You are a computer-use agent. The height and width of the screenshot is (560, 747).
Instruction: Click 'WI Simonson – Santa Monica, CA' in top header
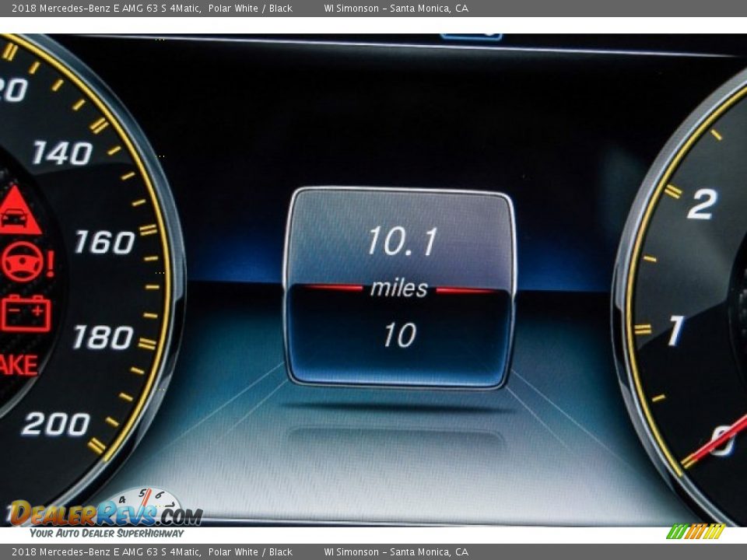pyautogui.click(x=396, y=9)
